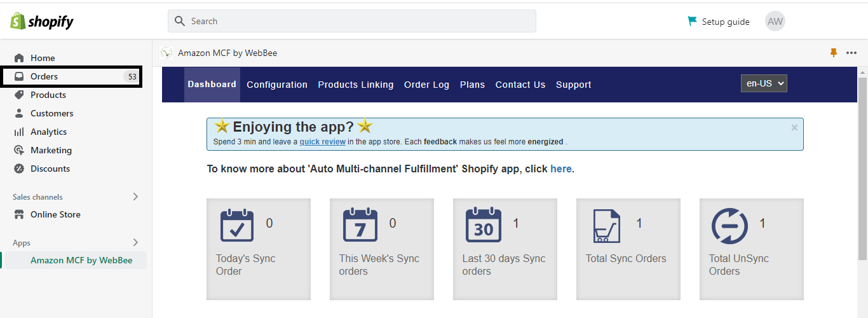Focus the Search input field
Screen dimensions: 868x318
coord(352,21)
